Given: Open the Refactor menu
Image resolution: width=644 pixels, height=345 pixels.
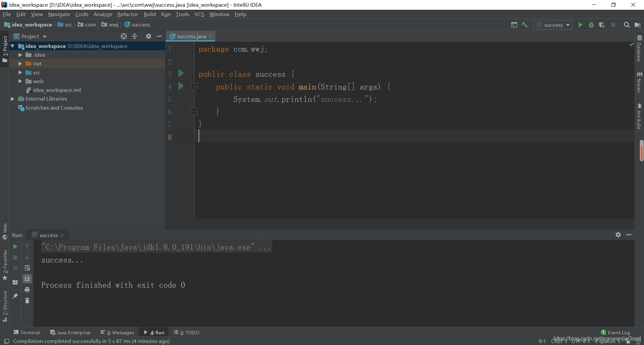Looking at the screenshot, I should click(127, 14).
